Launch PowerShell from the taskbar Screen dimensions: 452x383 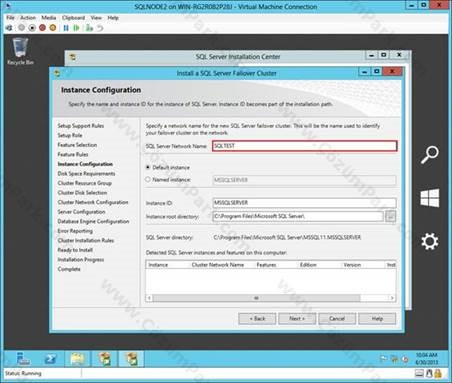pyautogui.click(x=50, y=359)
